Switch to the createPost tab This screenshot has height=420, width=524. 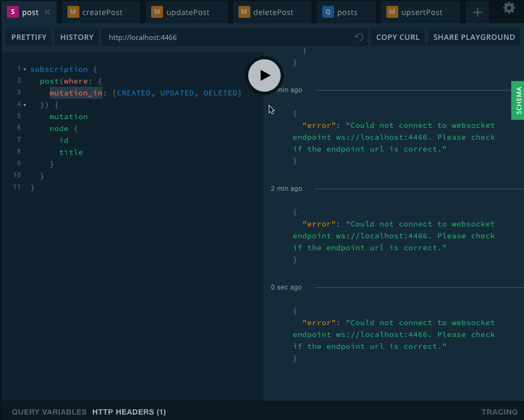101,12
